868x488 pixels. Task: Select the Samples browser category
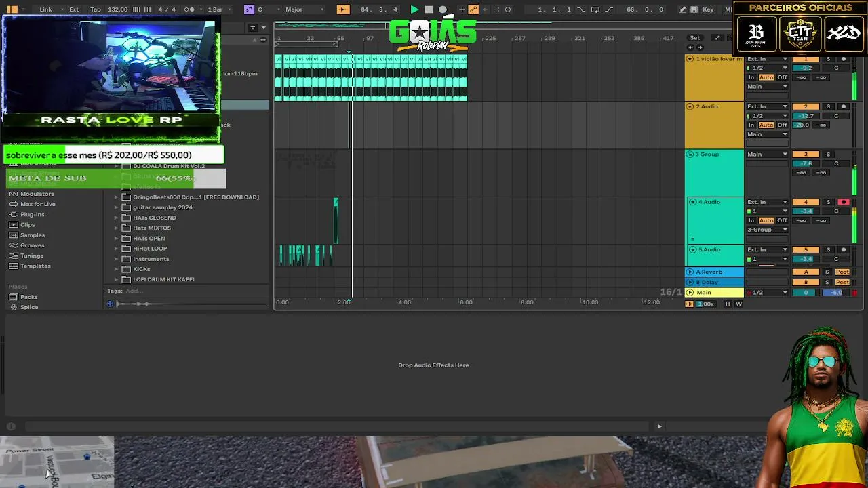point(27,235)
